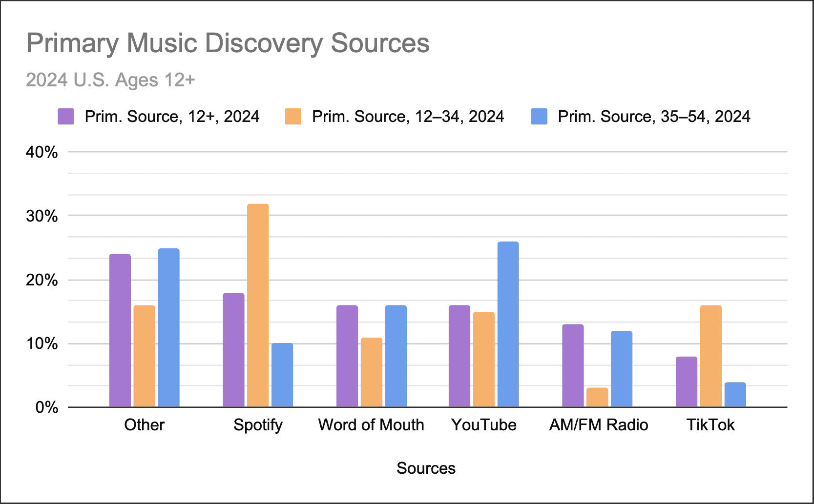Click the 'Spotify' x-axis category label
The image size is (814, 504).
[x=258, y=425]
